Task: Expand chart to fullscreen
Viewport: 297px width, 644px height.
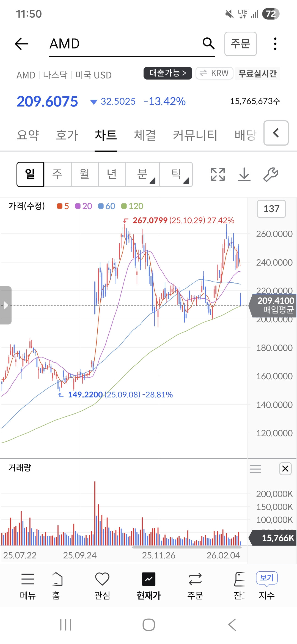Action: (x=218, y=174)
